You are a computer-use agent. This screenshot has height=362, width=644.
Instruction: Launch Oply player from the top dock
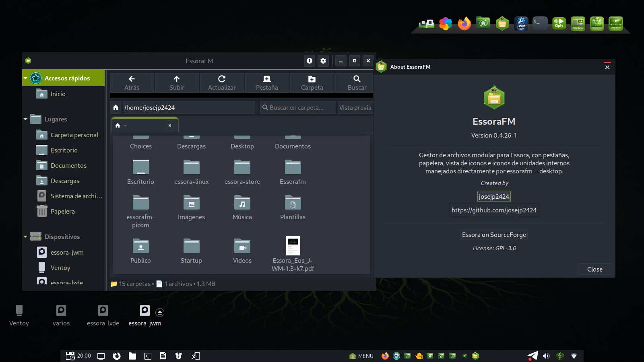pos(559,24)
